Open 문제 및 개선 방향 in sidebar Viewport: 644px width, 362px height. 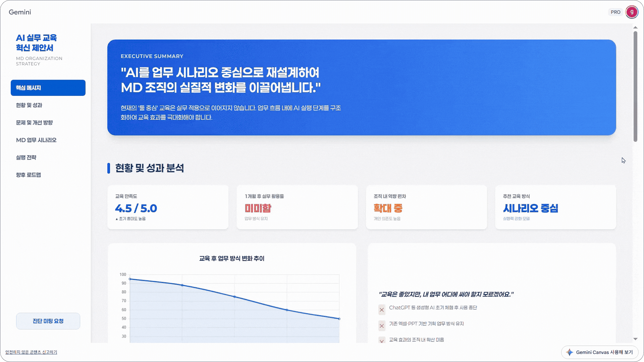coord(34,123)
